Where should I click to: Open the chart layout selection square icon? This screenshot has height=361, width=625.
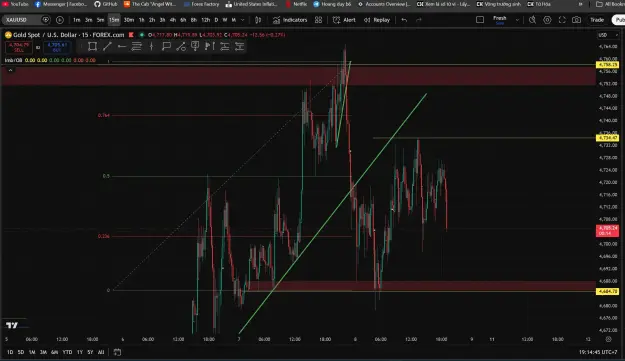(x=480, y=20)
